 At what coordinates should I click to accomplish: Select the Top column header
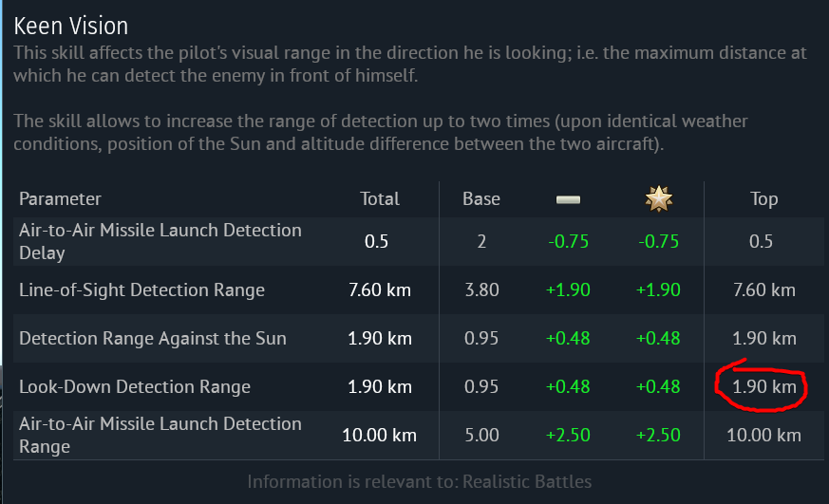coord(764,199)
